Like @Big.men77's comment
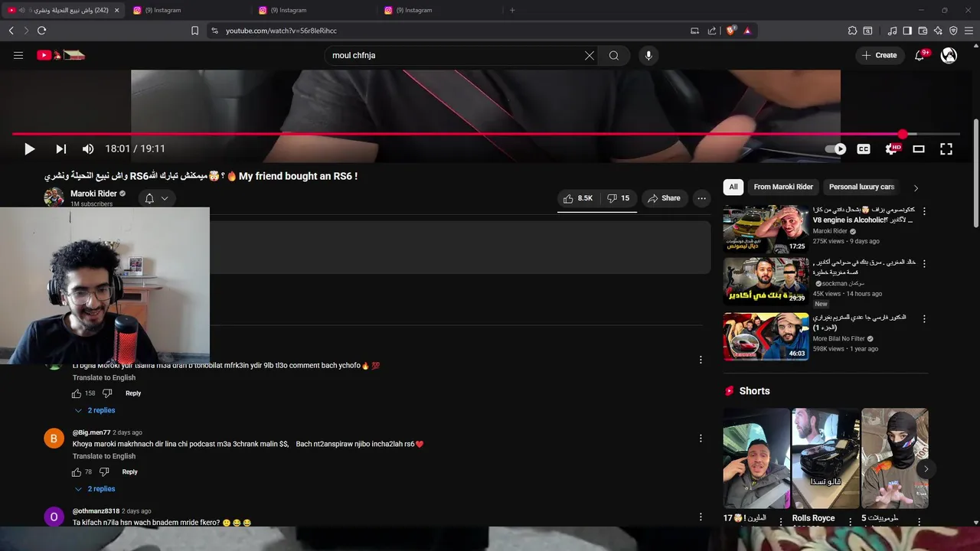This screenshot has height=551, width=980. [77, 472]
